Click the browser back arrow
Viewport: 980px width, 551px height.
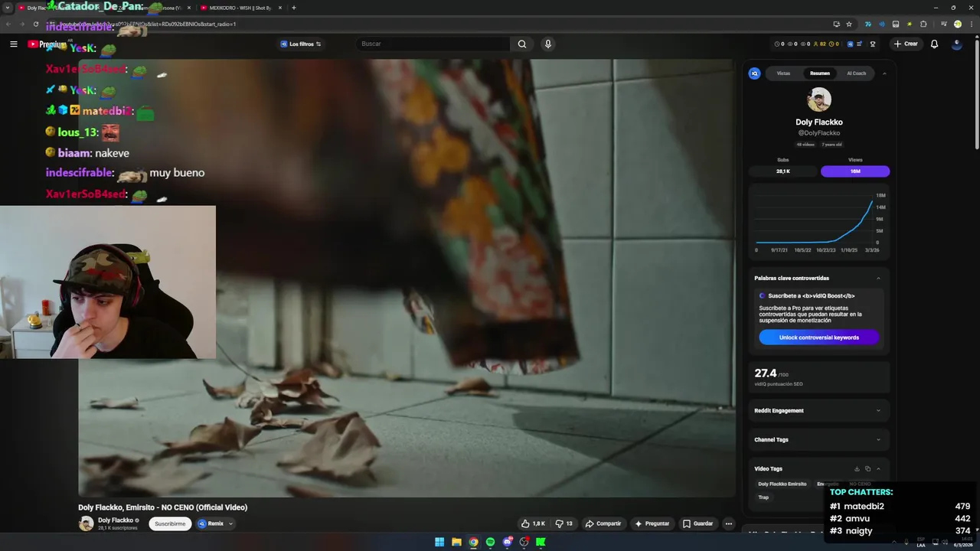coord(8,24)
